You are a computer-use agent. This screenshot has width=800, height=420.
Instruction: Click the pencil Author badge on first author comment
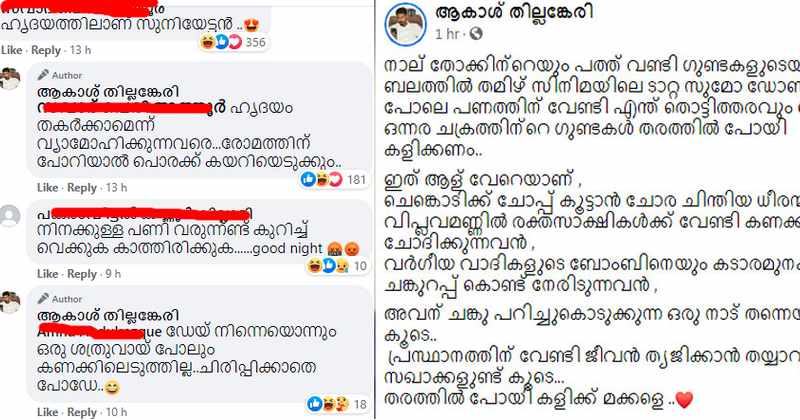click(60, 75)
